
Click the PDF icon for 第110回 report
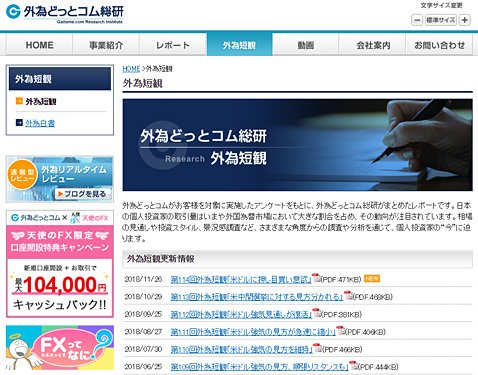[x=317, y=348]
